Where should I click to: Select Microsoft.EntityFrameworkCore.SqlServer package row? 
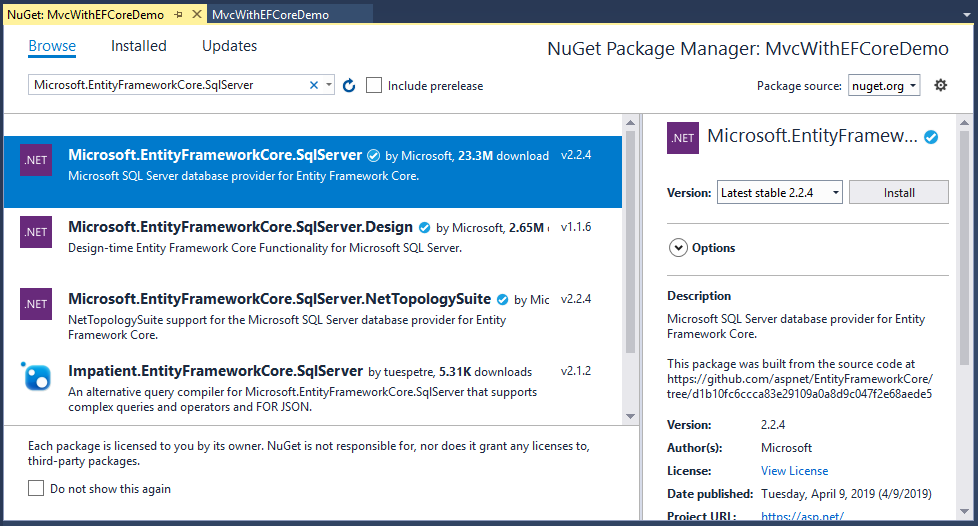tap(312, 172)
